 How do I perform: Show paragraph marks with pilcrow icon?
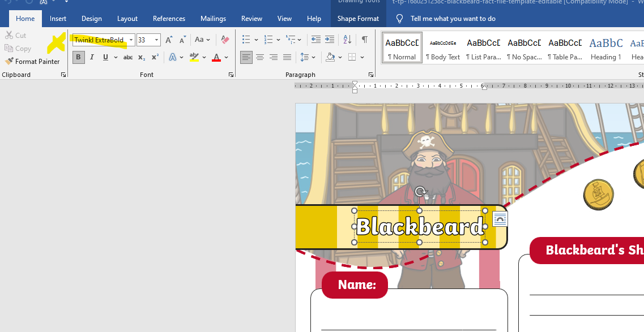[x=364, y=40]
